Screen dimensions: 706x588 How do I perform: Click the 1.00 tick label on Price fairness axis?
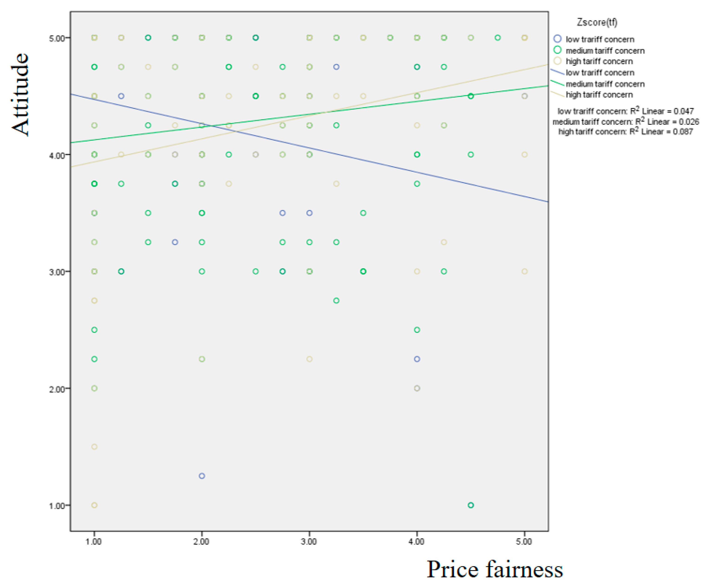click(x=93, y=542)
